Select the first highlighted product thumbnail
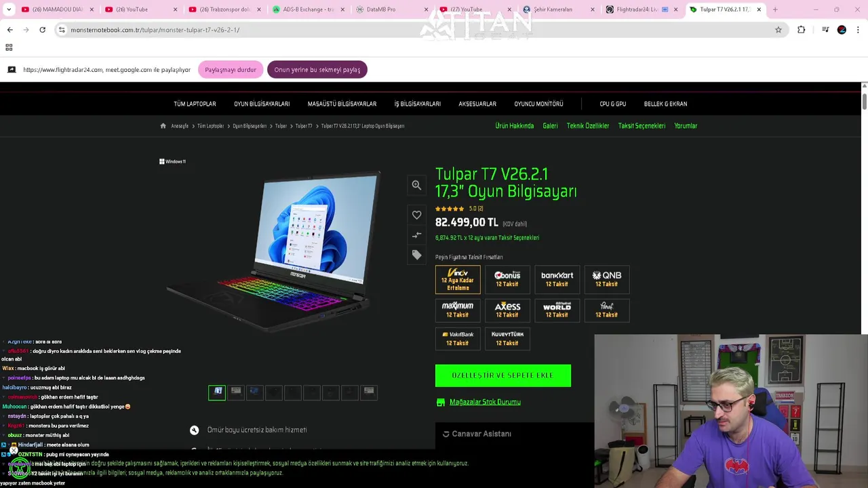Screen dimensions: 868x488 (217, 392)
